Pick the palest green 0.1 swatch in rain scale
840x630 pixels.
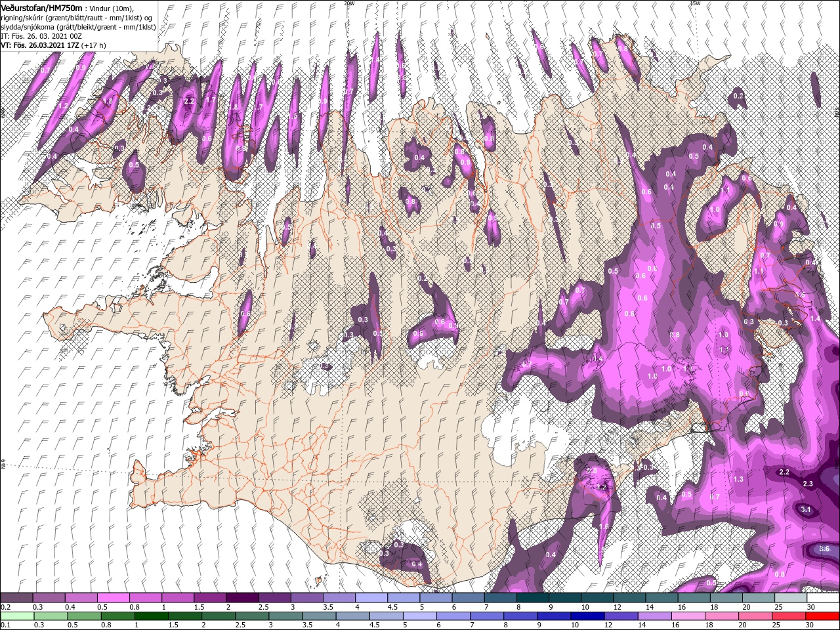[x=17, y=616]
